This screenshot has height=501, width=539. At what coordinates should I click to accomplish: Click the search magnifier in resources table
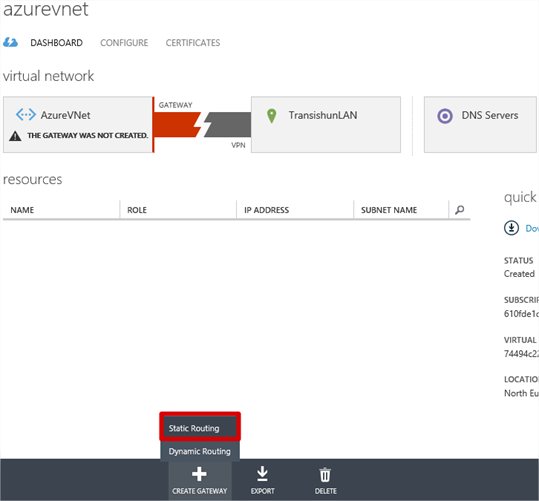(x=460, y=210)
